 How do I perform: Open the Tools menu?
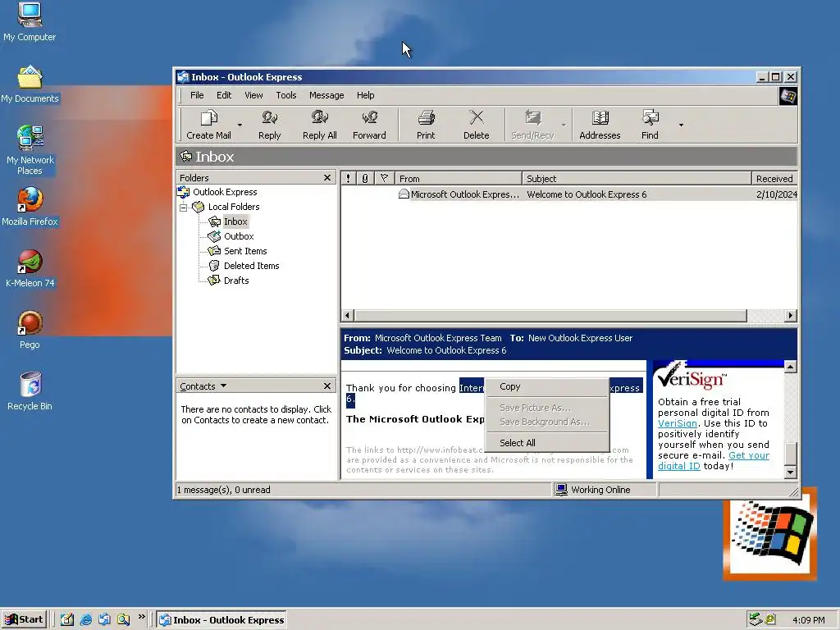click(286, 95)
